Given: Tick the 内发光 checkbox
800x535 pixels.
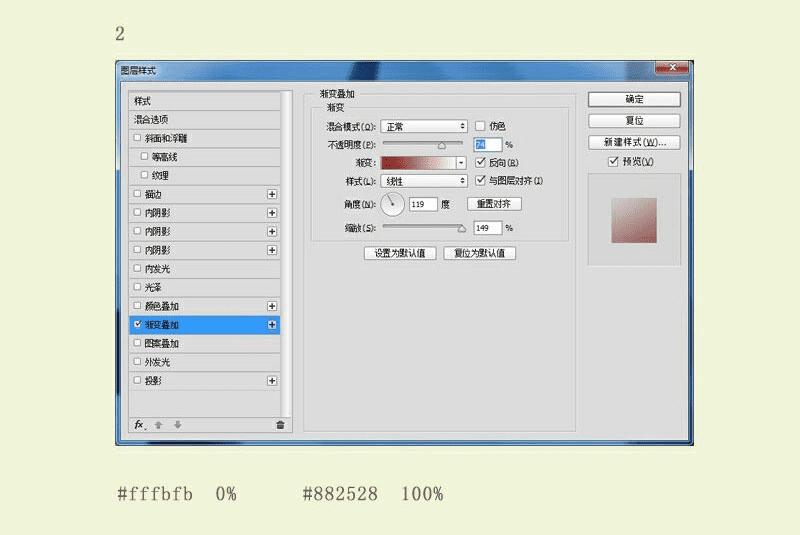Looking at the screenshot, I should 137,268.
